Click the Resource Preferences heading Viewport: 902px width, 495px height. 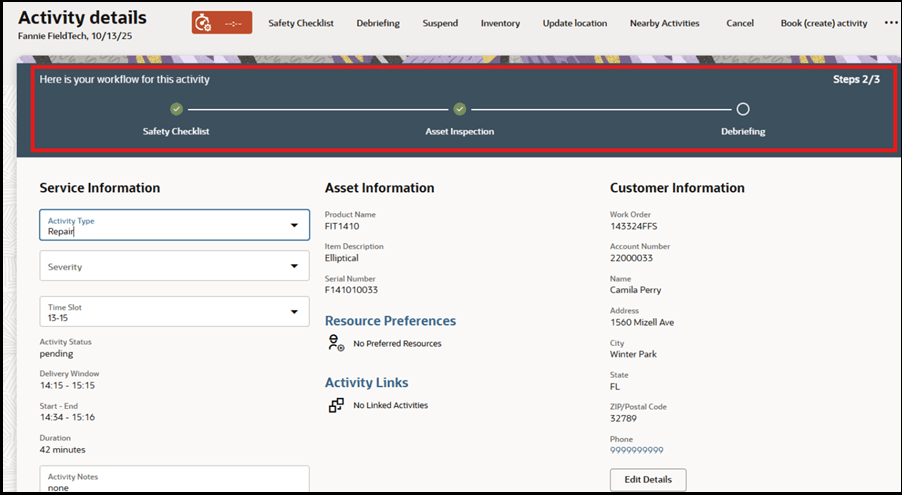(x=390, y=321)
